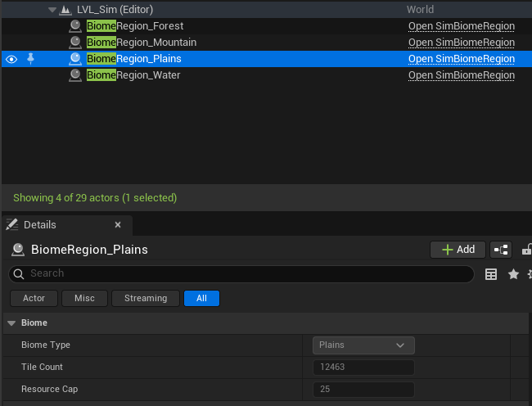The height and width of the screenshot is (406, 532).
Task: Select the LVL_Sim (Editor) world row
Action: click(267, 10)
